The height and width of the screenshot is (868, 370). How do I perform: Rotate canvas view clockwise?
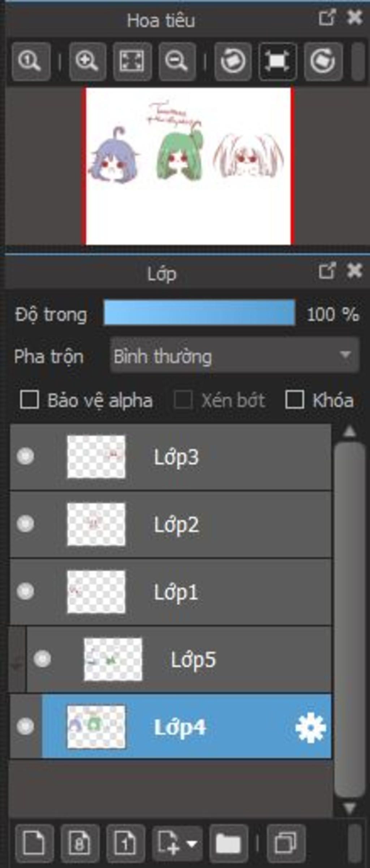pyautogui.click(x=323, y=61)
